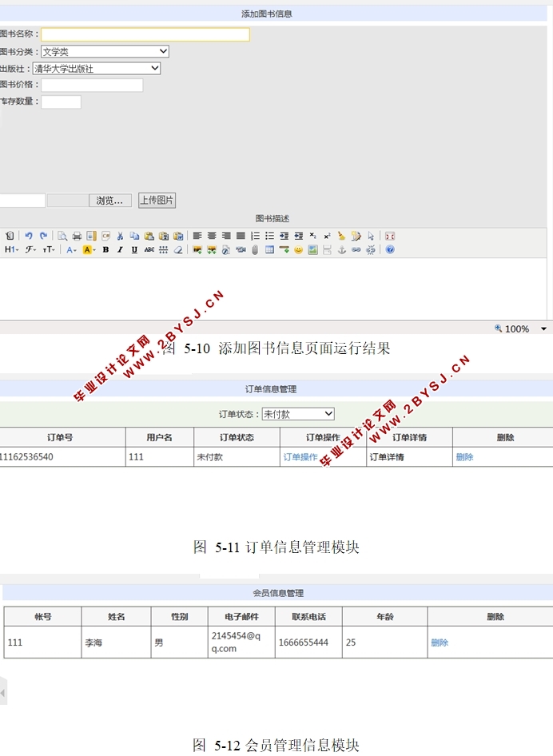The image size is (553, 756).
Task: Click the 图书名称 input field
Action: pos(145,34)
